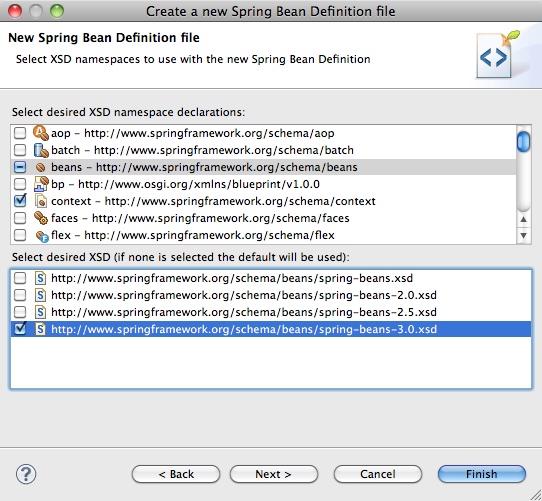Click the context namespace icon
The image size is (542, 501).
click(41, 201)
